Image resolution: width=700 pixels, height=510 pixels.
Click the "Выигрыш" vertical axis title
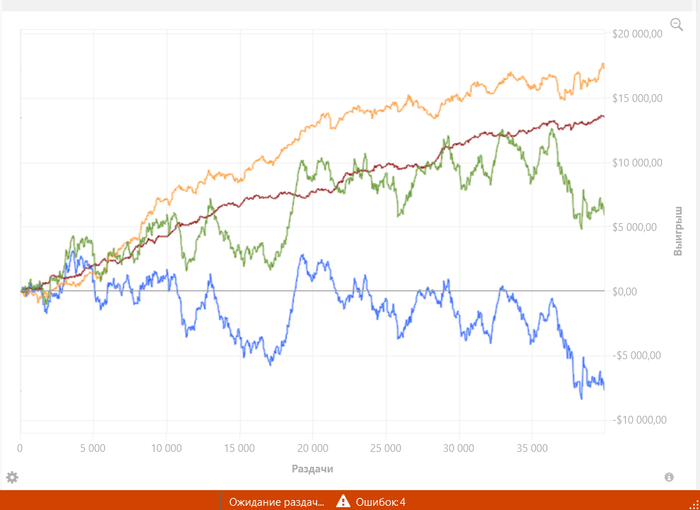click(x=678, y=232)
